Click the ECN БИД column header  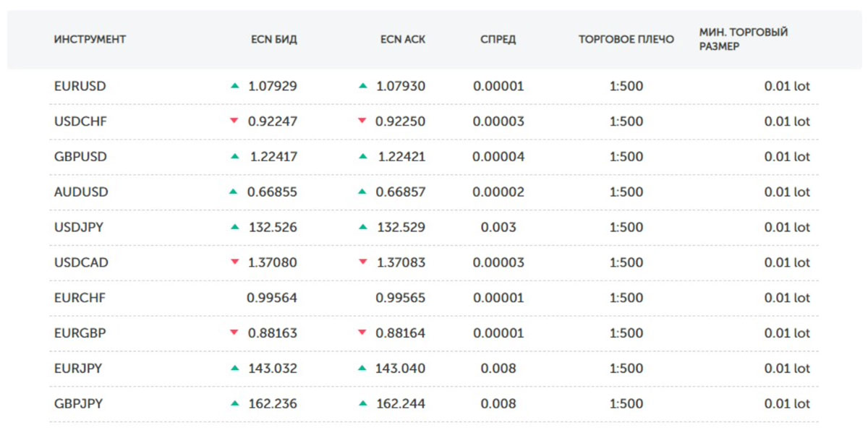tap(273, 40)
